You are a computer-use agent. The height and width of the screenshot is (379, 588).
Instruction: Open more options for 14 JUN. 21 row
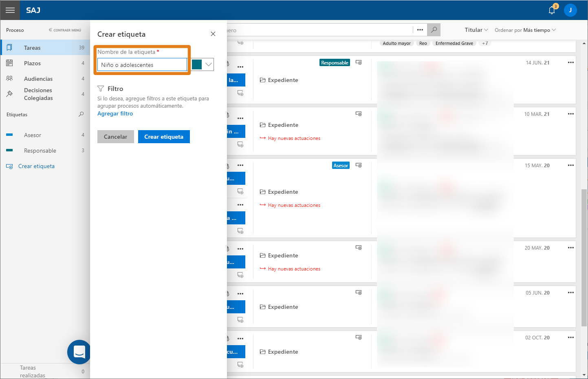pos(570,62)
